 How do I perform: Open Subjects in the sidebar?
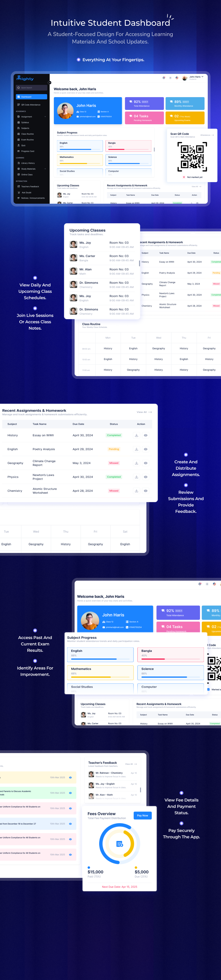pyautogui.click(x=23, y=128)
